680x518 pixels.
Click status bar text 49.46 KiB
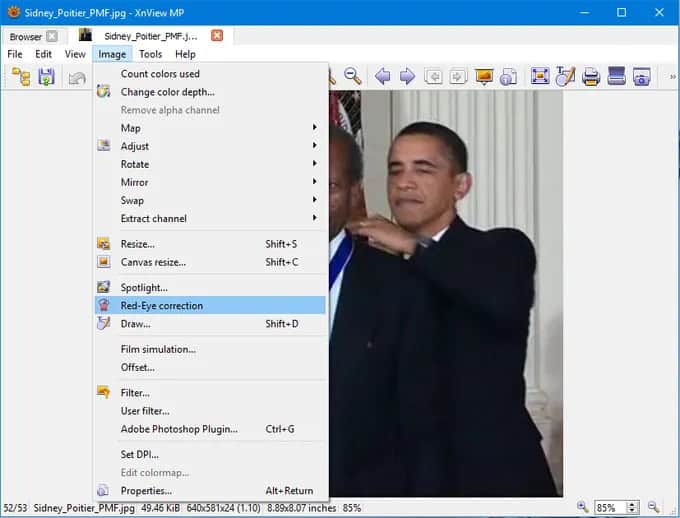tap(160, 508)
